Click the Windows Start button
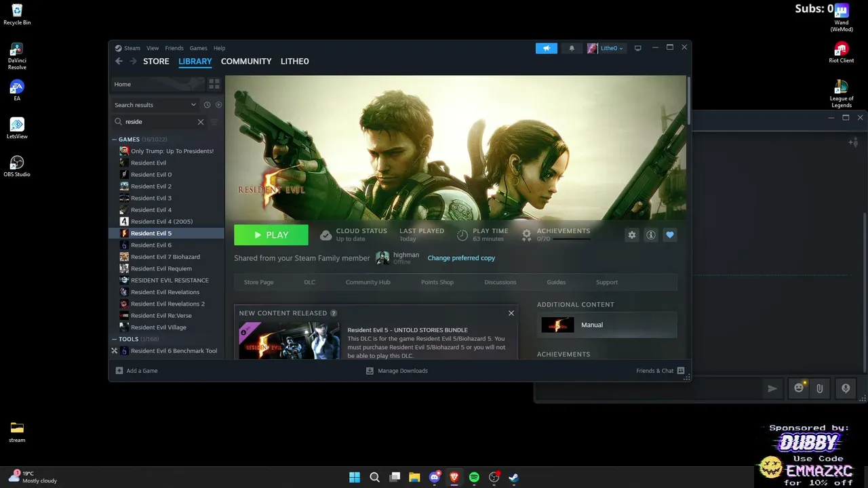This screenshot has width=868, height=488. 355,477
